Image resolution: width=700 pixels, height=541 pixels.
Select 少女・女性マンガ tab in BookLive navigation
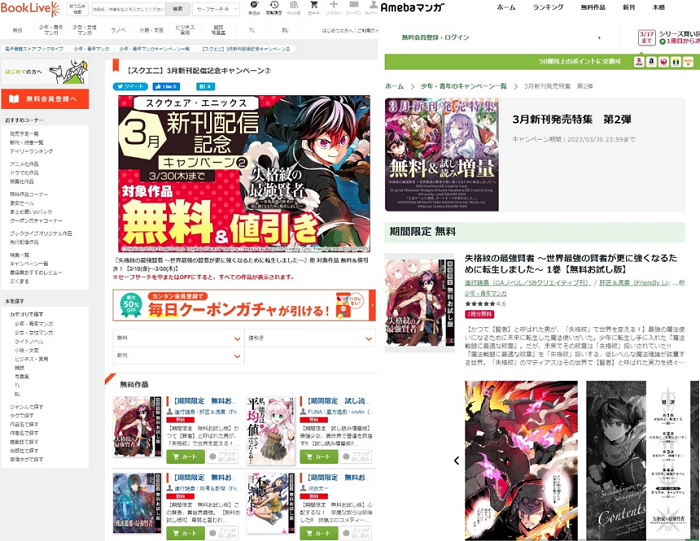84,30
